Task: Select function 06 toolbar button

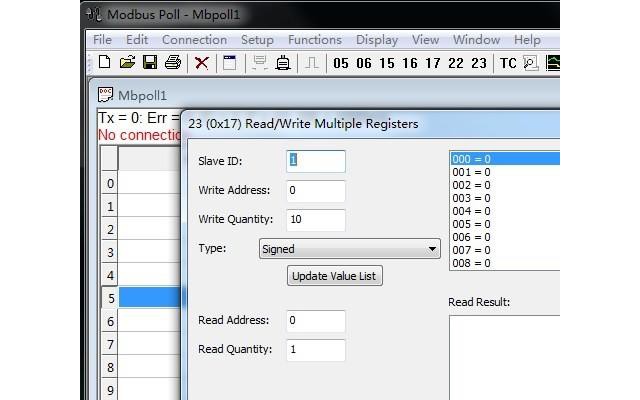Action: pos(364,63)
